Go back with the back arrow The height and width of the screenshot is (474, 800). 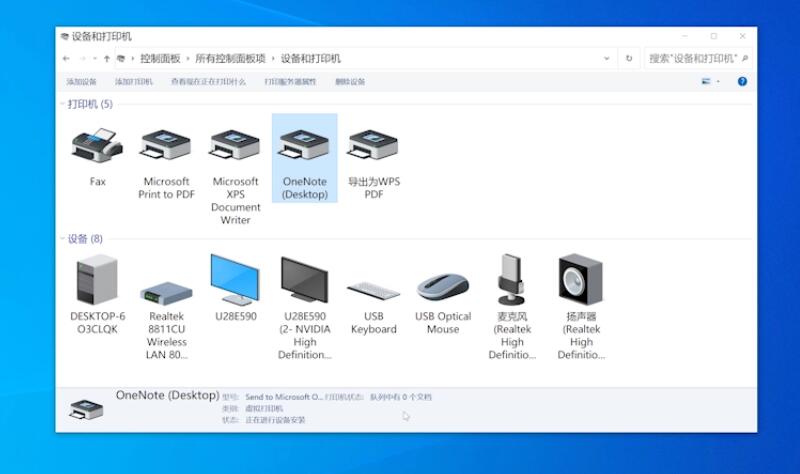tap(66, 59)
